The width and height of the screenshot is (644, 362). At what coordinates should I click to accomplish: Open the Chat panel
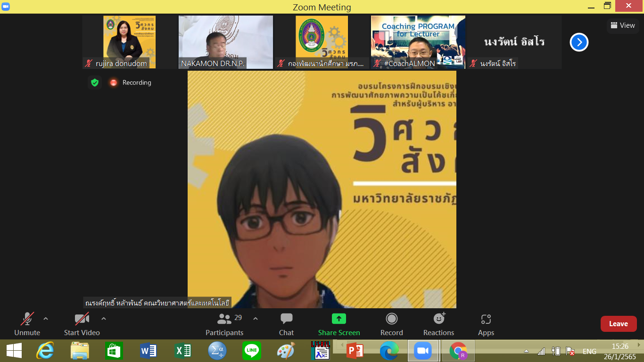click(x=286, y=324)
